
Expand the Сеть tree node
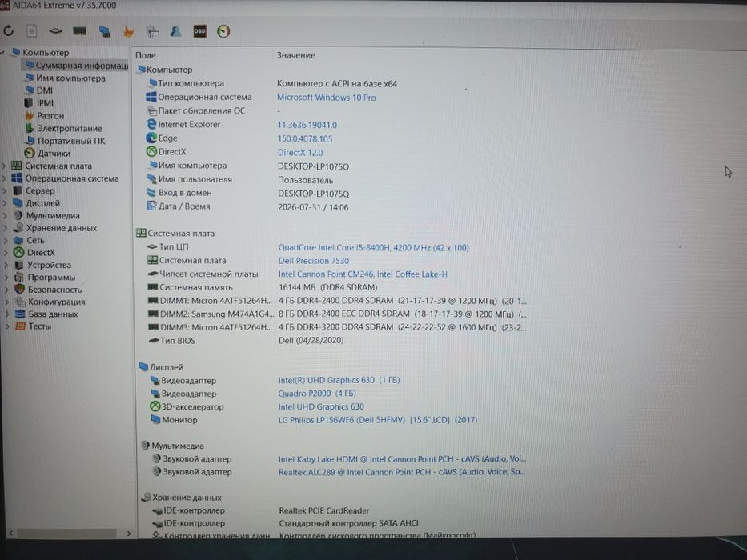pos(6,240)
